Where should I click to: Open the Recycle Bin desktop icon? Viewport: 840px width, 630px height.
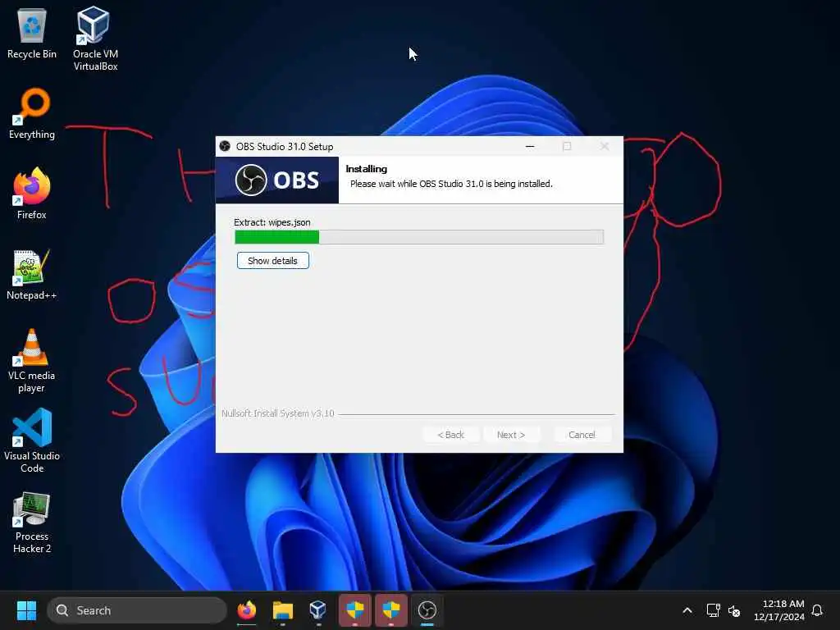[x=32, y=33]
